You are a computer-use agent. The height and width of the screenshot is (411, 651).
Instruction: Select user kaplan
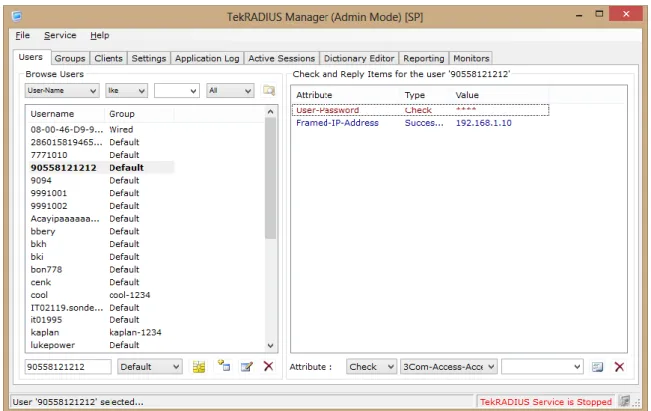click(100, 333)
